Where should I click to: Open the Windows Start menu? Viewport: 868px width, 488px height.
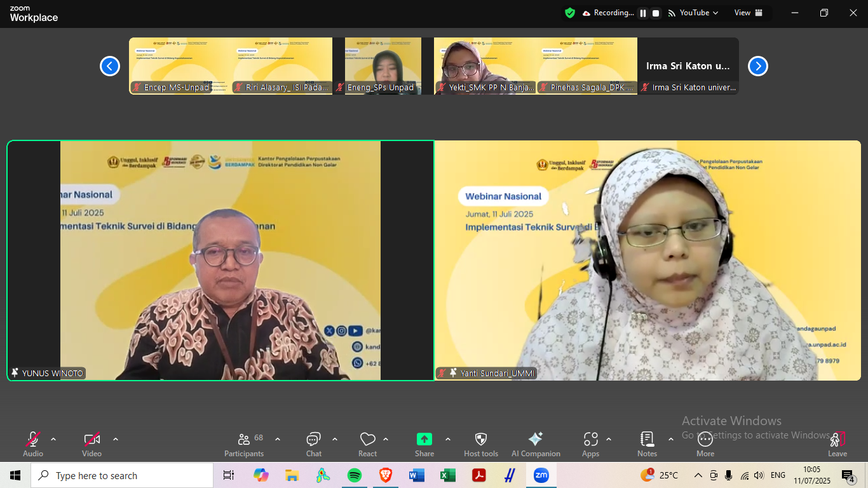[15, 475]
